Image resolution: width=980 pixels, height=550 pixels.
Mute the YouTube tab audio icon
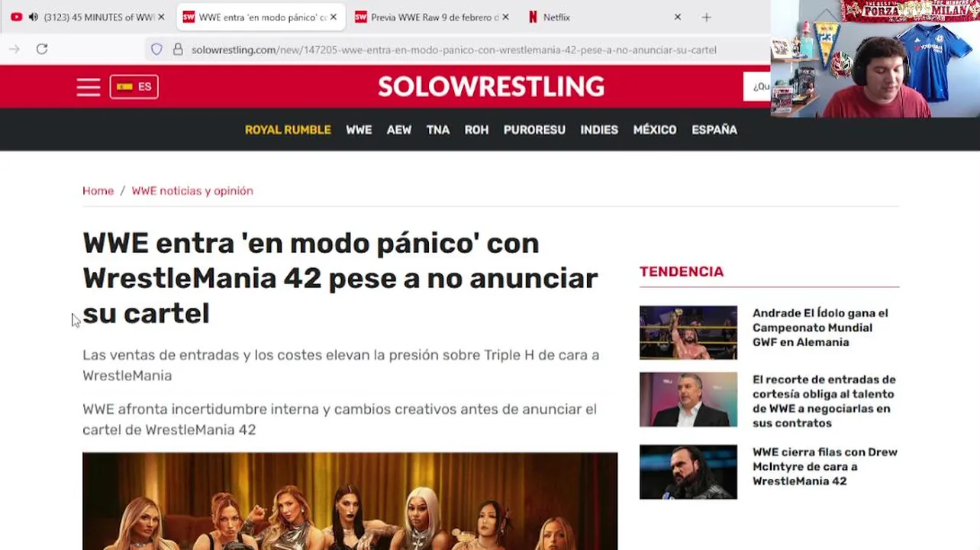[x=33, y=17]
